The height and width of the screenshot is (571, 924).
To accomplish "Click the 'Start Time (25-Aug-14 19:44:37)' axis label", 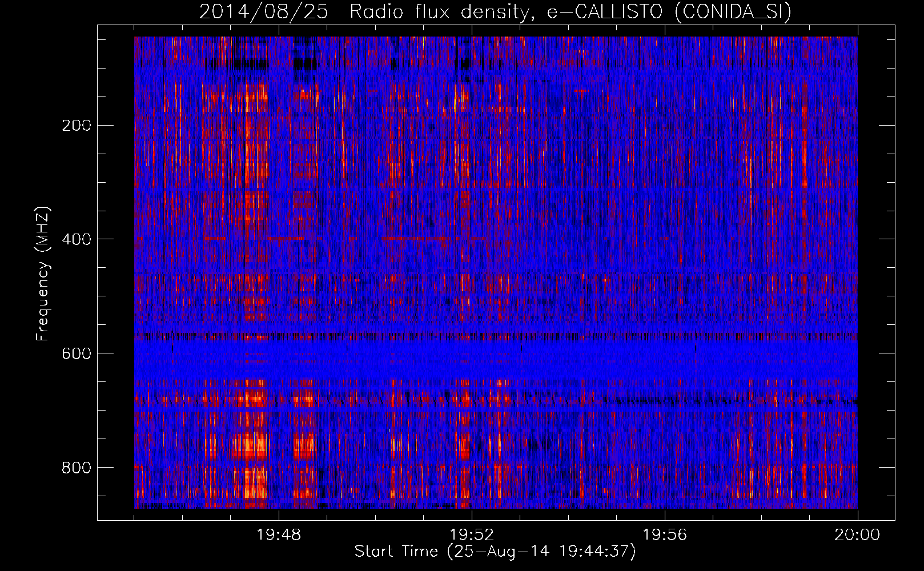I will [495, 552].
